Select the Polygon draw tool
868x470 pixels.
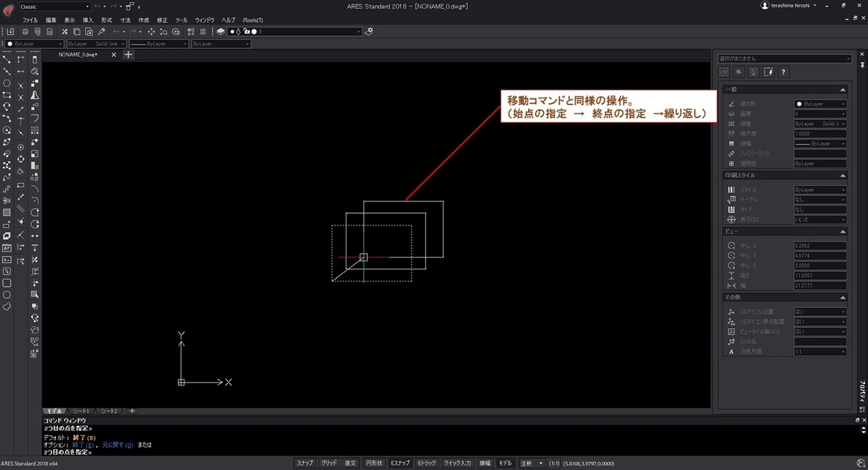7,82
